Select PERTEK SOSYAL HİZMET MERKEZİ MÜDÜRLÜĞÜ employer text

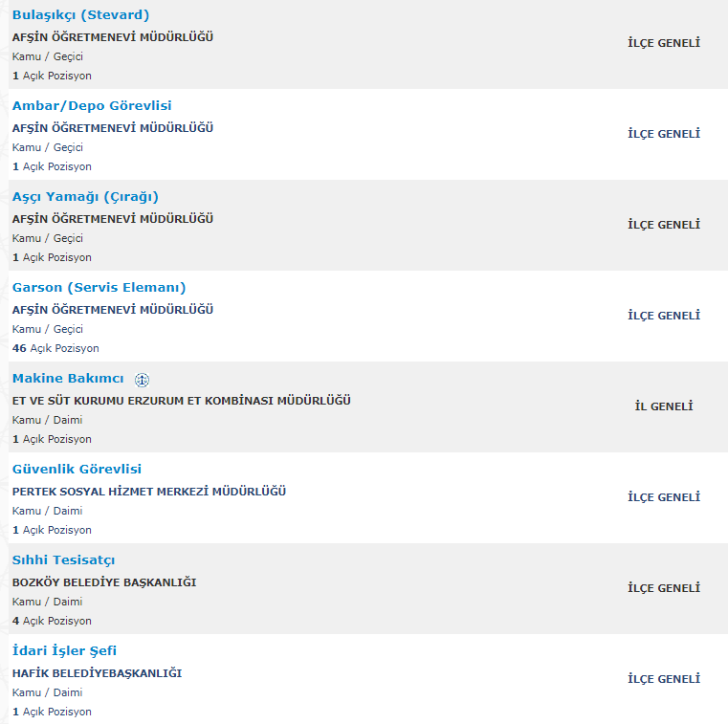(x=149, y=492)
